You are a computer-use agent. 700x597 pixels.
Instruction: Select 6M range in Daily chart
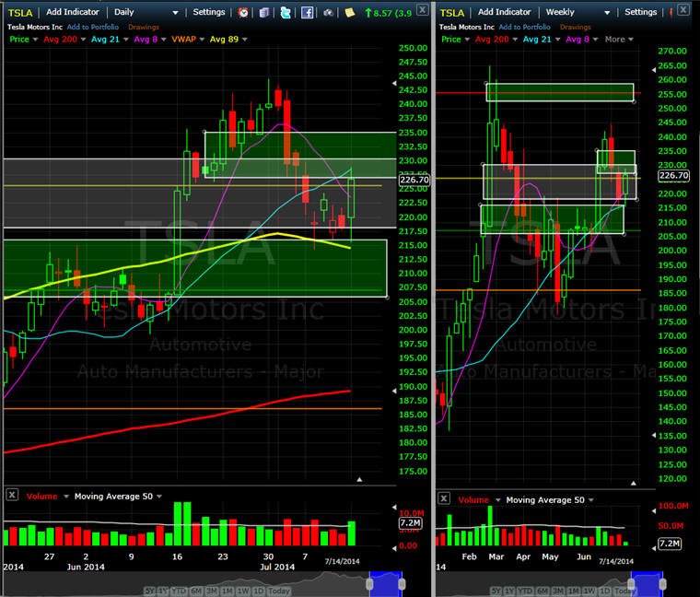pyautogui.click(x=196, y=591)
